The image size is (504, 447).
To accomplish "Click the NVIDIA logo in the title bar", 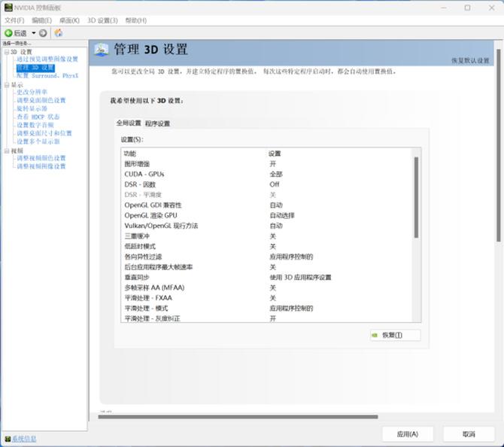I will [8, 8].
